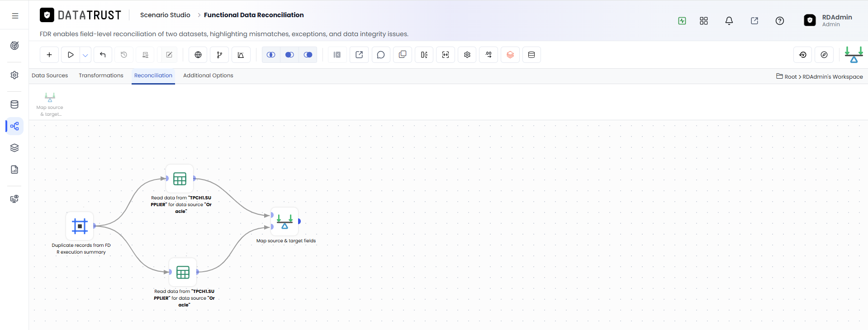Click the greyed-out edit pencil toolbar button

(169, 55)
